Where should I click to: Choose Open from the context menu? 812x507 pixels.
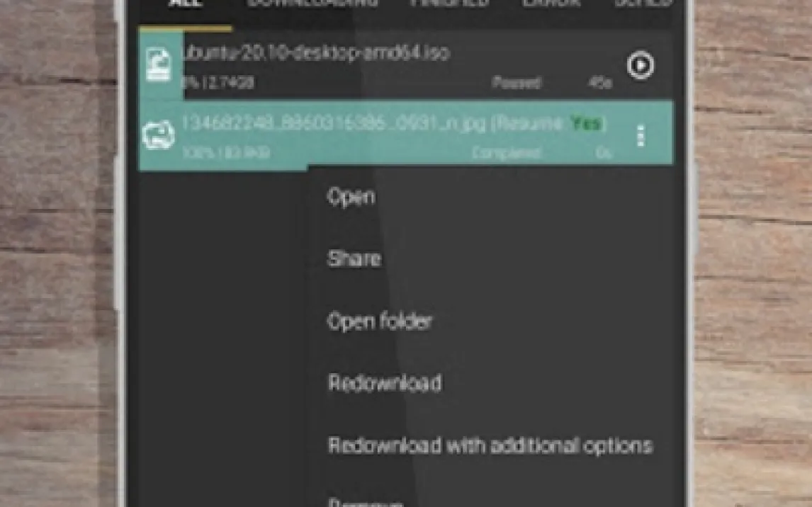click(351, 197)
